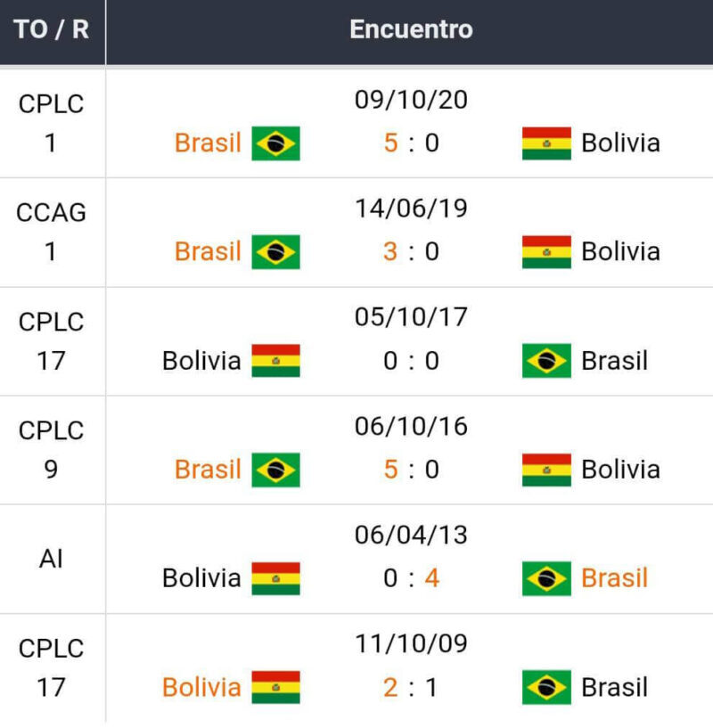
Task: Click Brazil flag in 05/10/17 match
Action: point(546,361)
